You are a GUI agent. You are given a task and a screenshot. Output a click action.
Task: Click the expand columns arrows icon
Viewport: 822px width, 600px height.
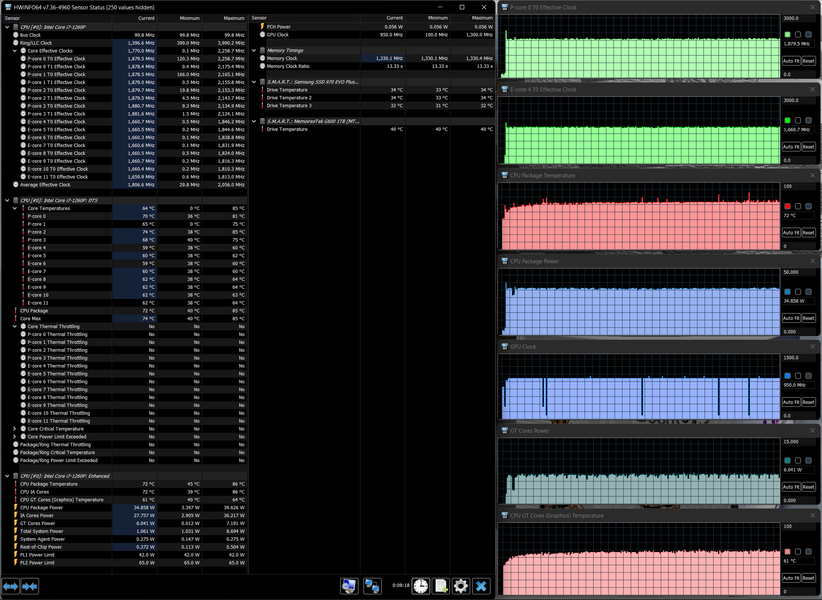click(10, 586)
